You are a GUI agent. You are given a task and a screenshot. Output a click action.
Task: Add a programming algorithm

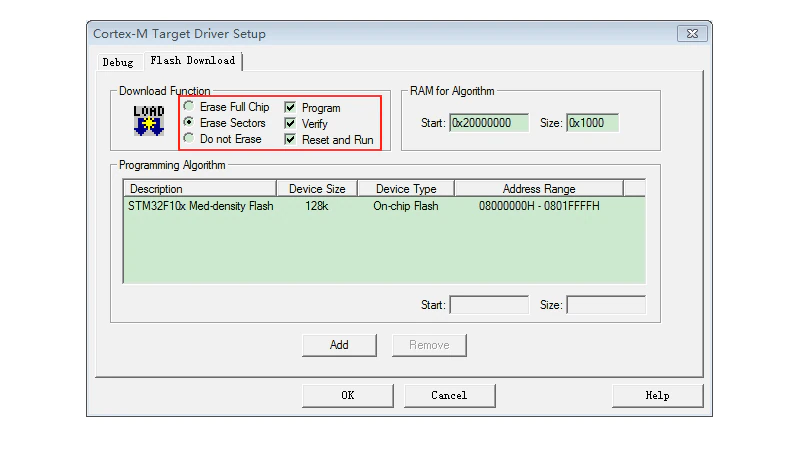tap(339, 345)
